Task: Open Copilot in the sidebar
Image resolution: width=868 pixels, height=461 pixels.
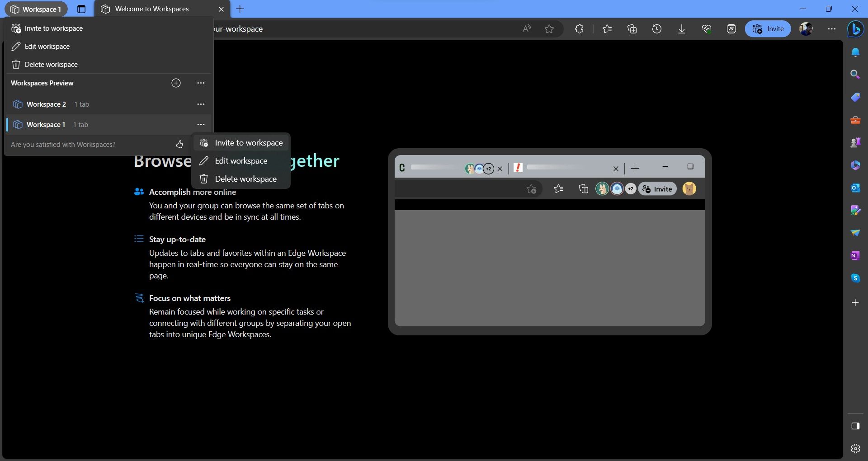Action: (855, 29)
